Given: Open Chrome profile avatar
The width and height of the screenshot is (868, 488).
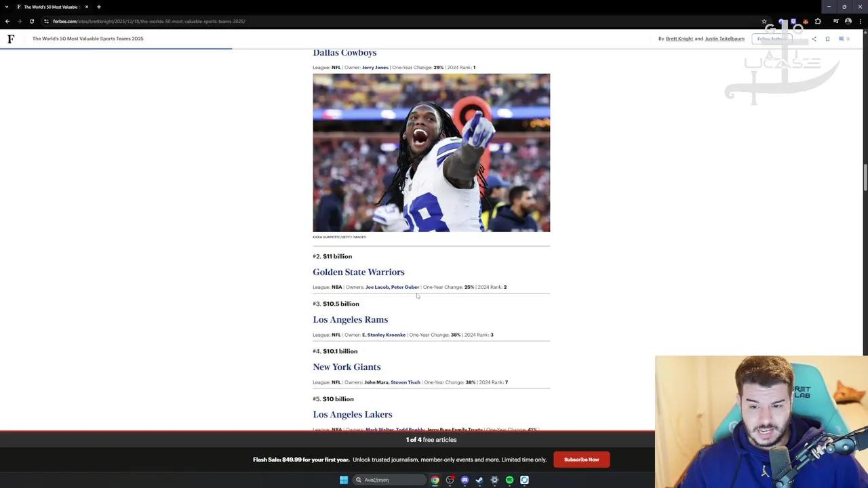Looking at the screenshot, I should coord(848,21).
